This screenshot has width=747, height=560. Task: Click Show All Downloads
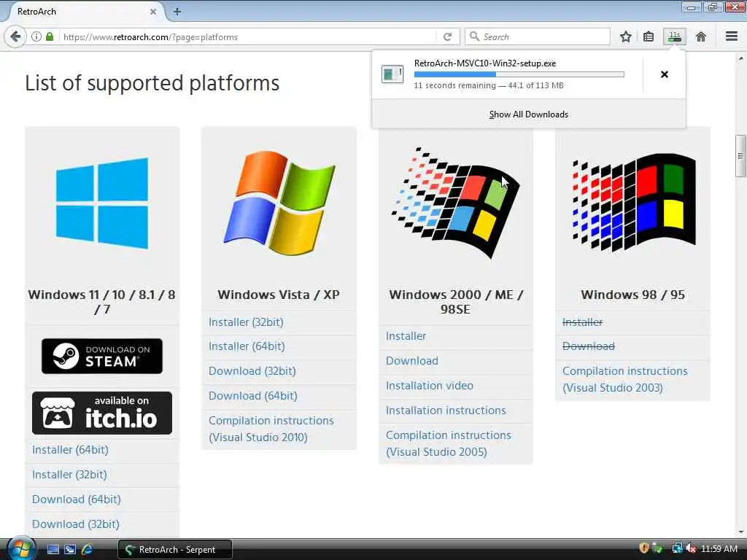click(529, 114)
